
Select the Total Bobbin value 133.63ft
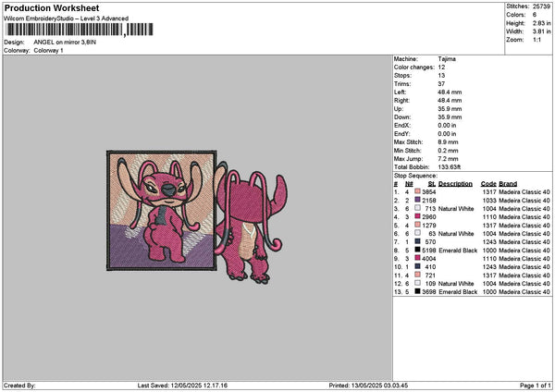(x=450, y=167)
